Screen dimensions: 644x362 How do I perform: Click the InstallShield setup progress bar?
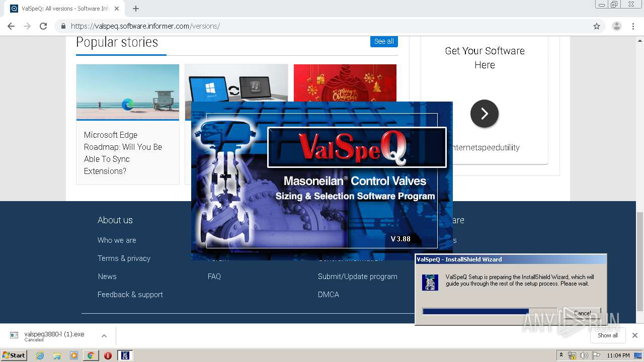click(490, 312)
